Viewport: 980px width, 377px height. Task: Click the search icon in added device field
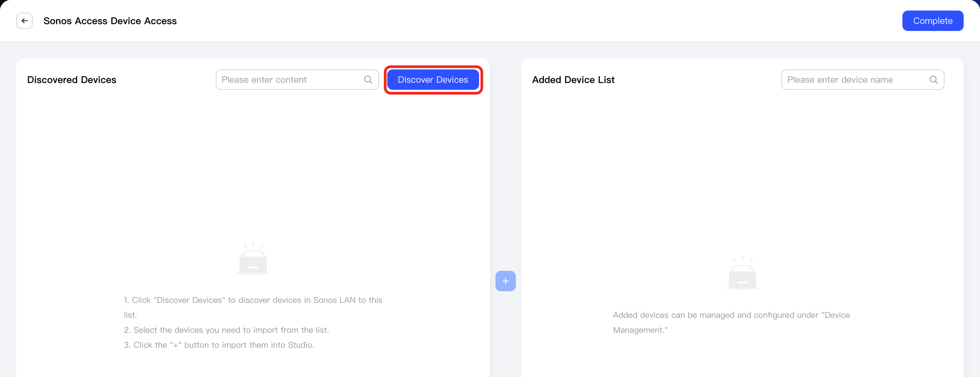[x=934, y=80]
